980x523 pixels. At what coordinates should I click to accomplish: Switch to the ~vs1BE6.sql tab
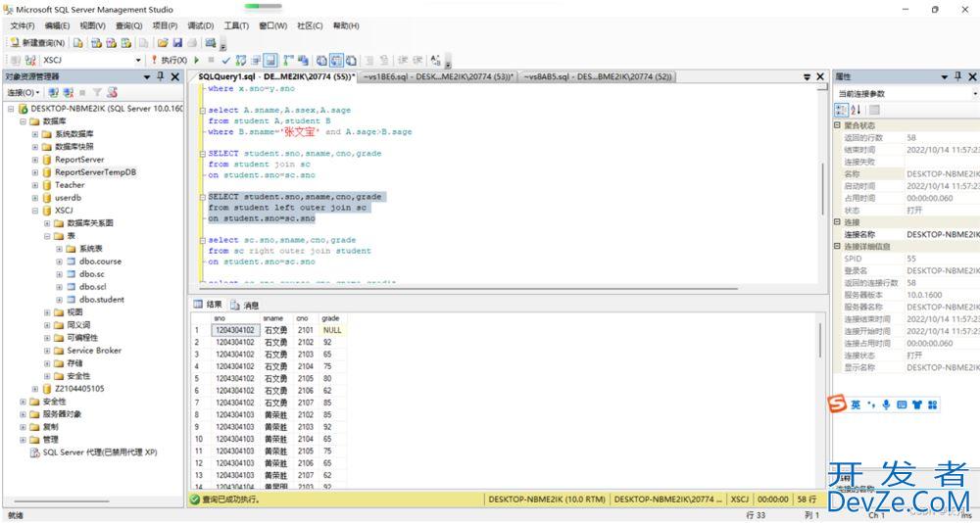[439, 76]
